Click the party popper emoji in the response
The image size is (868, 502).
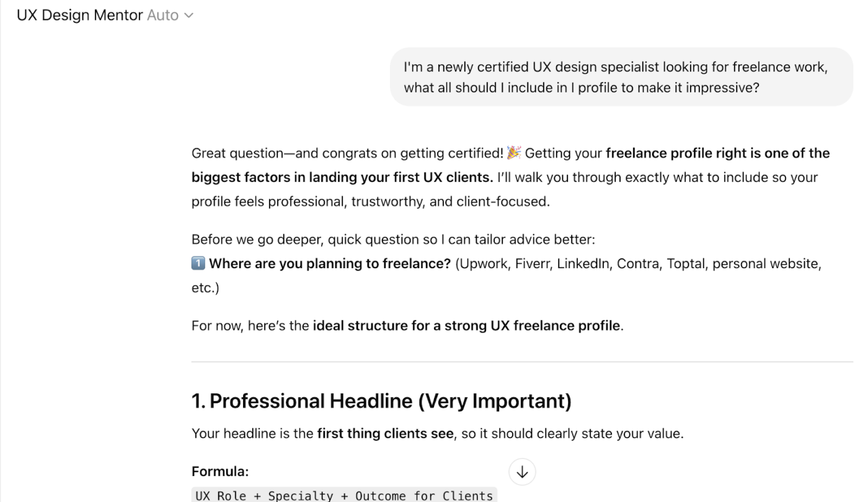[513, 153]
